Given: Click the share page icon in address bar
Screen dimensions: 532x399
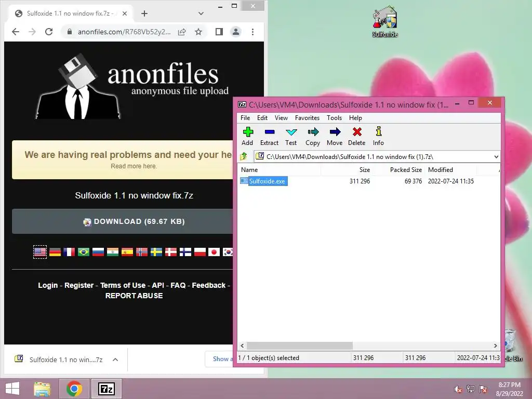Looking at the screenshot, I should [x=182, y=32].
